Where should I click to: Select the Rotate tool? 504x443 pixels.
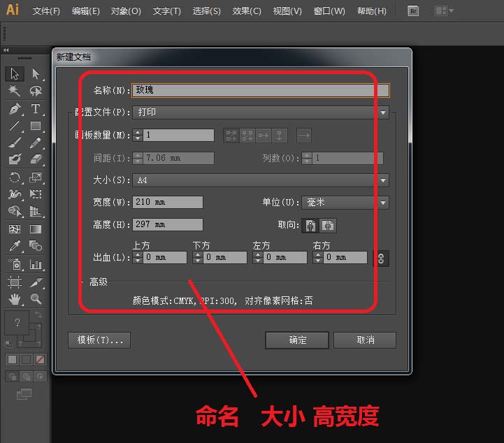[x=15, y=177]
